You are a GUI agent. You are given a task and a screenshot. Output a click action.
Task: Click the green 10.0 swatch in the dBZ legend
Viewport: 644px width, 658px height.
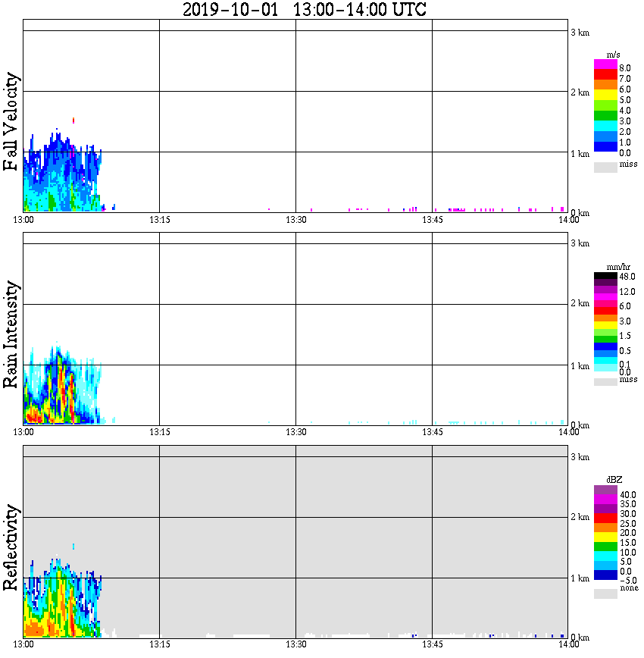click(x=605, y=547)
